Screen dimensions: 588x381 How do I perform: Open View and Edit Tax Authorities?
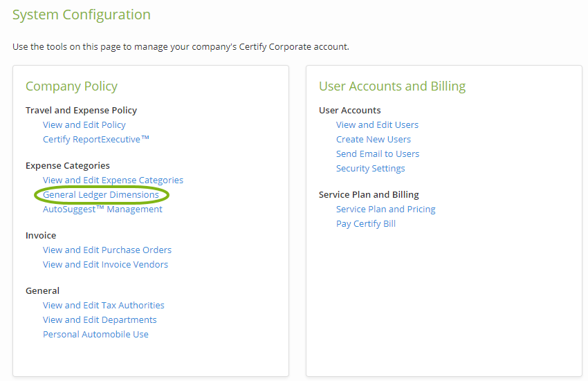pos(104,306)
